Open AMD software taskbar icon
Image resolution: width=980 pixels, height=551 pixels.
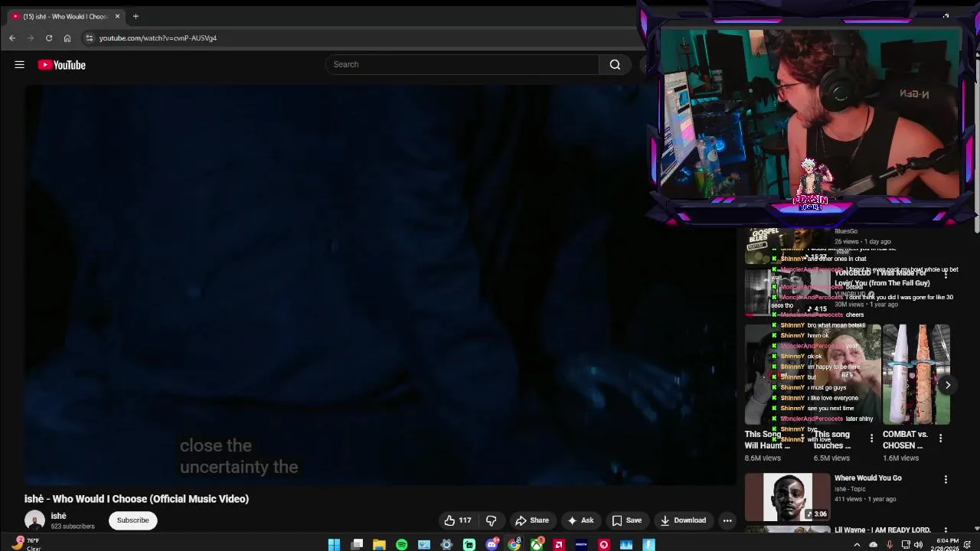559,545
